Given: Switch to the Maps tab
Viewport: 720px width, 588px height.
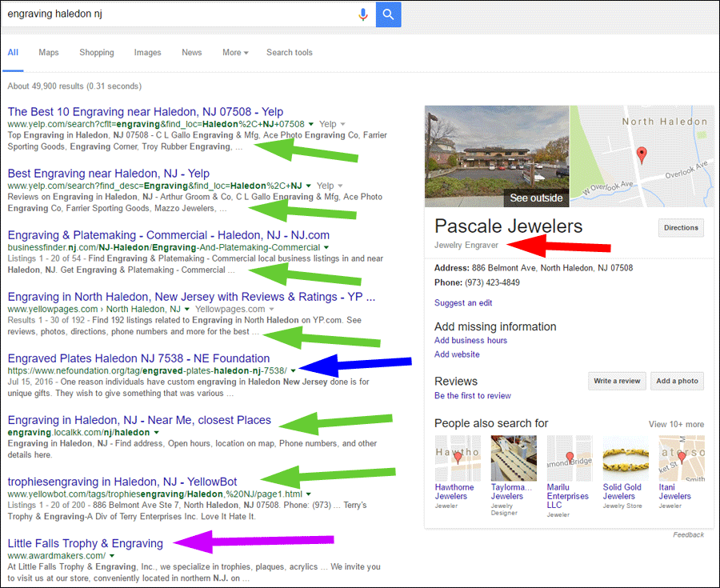Looking at the screenshot, I should pos(49,52).
